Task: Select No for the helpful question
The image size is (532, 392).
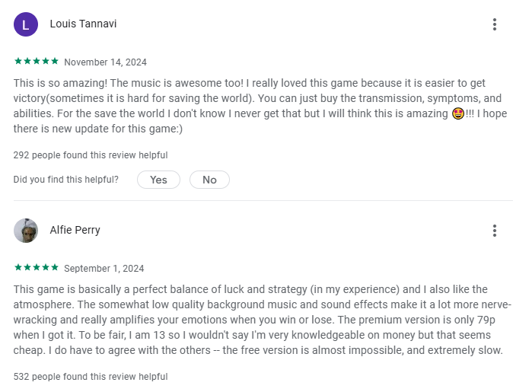Action: pyautogui.click(x=209, y=180)
